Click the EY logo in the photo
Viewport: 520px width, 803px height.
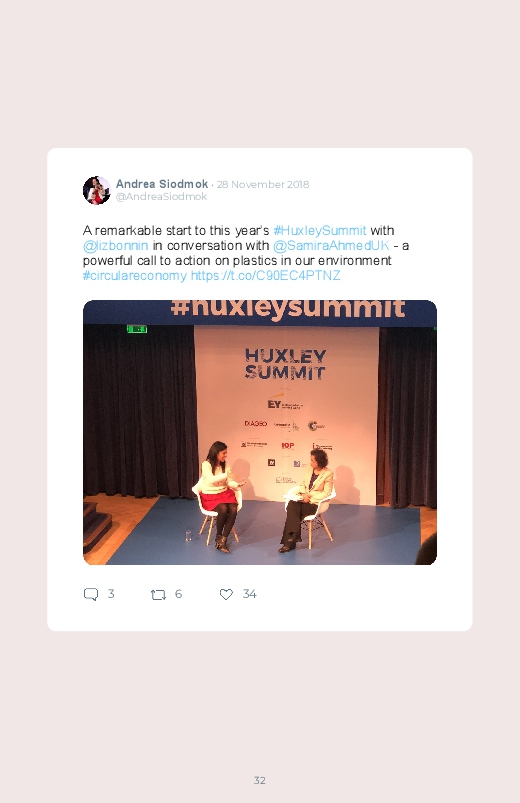point(275,404)
